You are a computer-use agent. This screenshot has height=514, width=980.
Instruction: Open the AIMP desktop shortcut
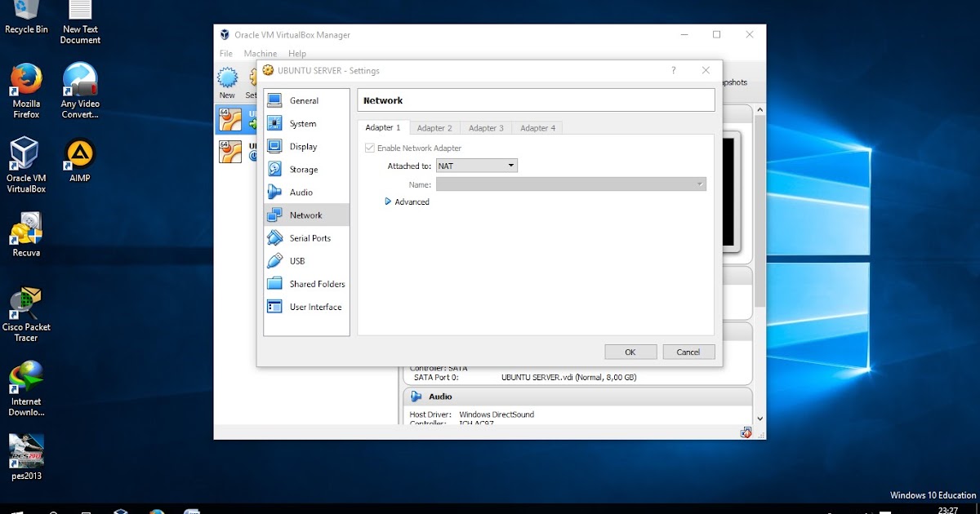(80, 160)
